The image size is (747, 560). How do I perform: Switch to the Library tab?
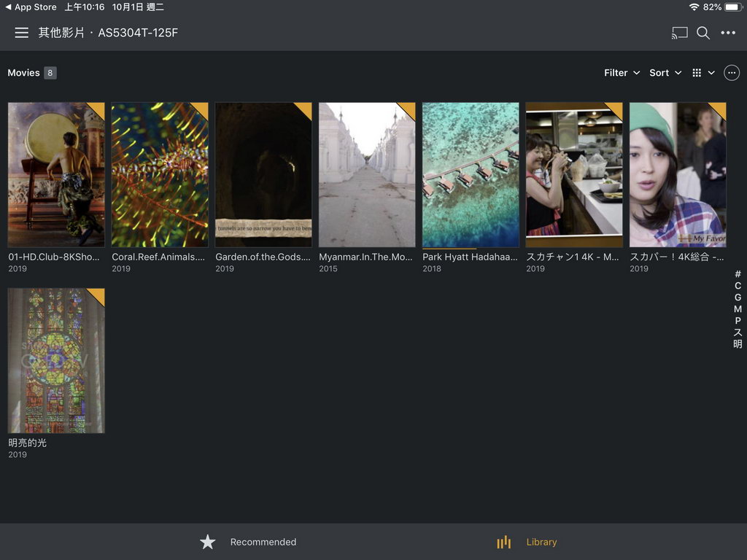click(x=542, y=542)
